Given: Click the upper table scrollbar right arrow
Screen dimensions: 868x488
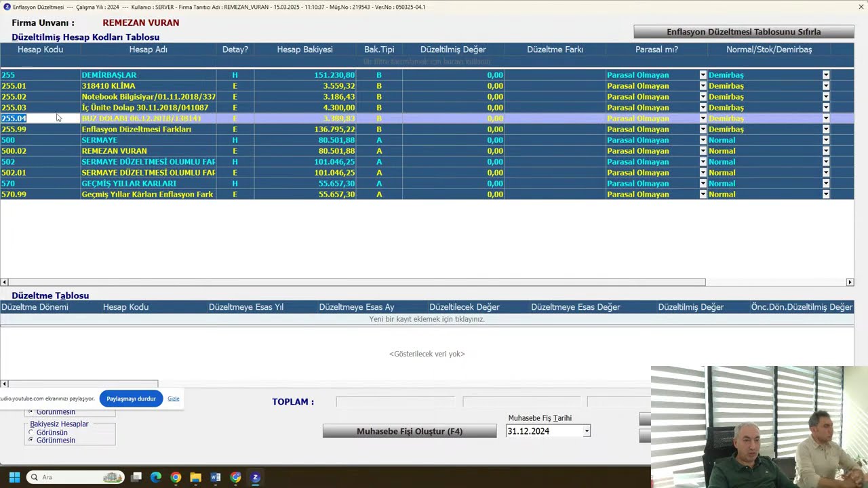Looking at the screenshot, I should (850, 282).
